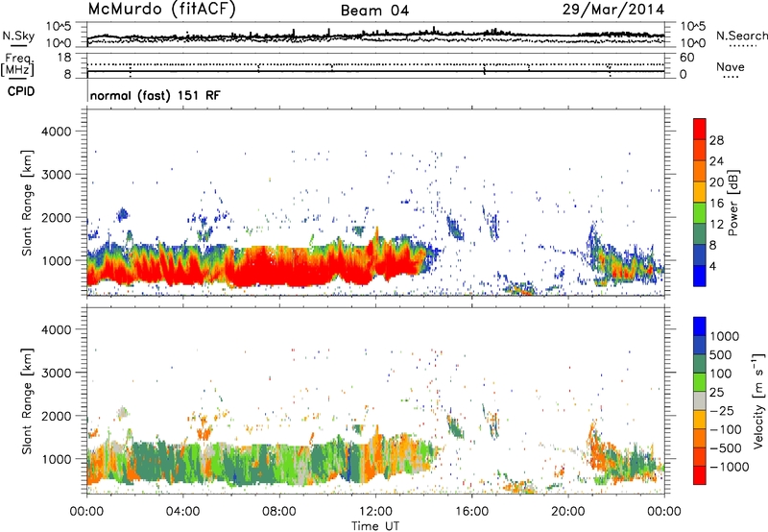This screenshot has width=768, height=532.
Task: Click the 4000 tick of the velocity panel
Action: click(56, 330)
